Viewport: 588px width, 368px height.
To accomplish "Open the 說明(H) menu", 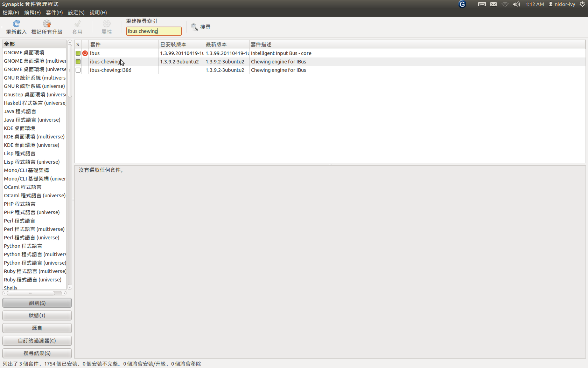I will pyautogui.click(x=98, y=13).
